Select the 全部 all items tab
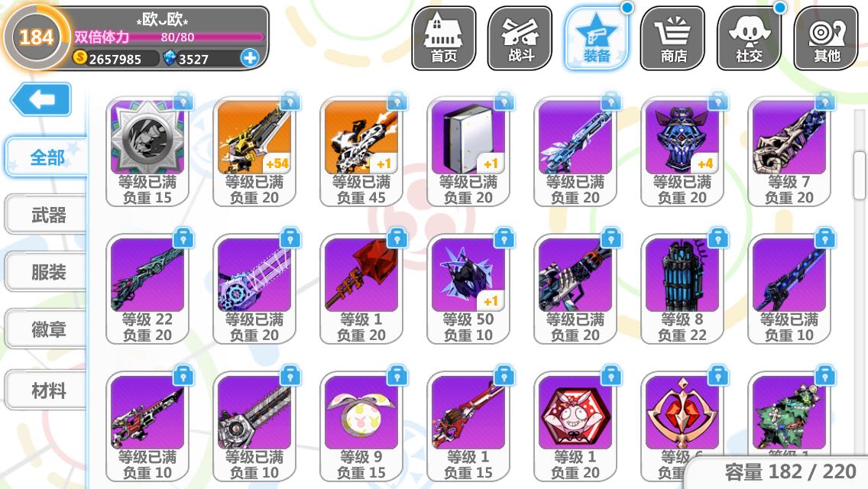Screen dimensions: 868x489 coord(47,157)
